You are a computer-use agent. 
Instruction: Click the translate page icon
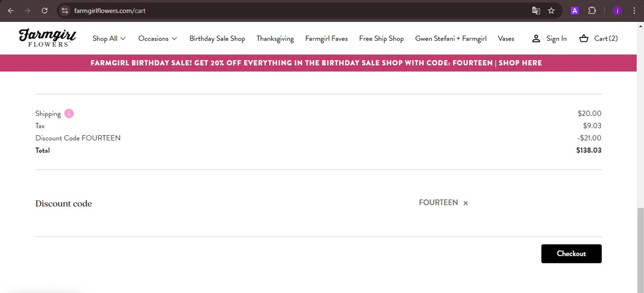[536, 11]
